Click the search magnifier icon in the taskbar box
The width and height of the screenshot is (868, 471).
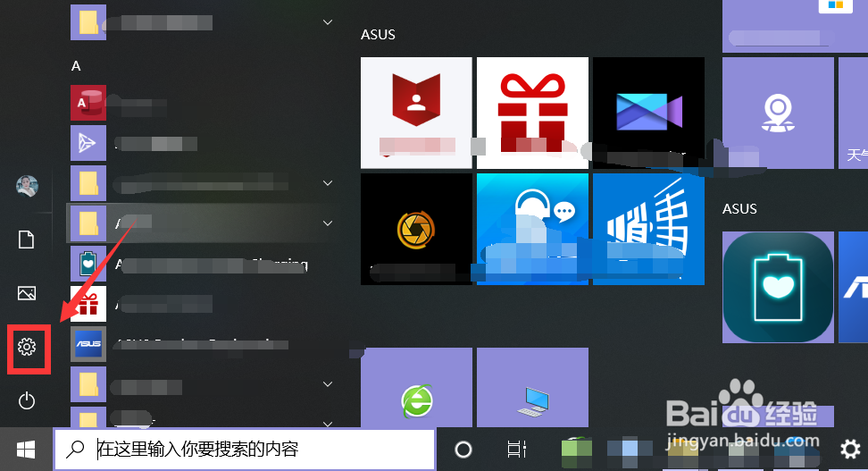75,449
